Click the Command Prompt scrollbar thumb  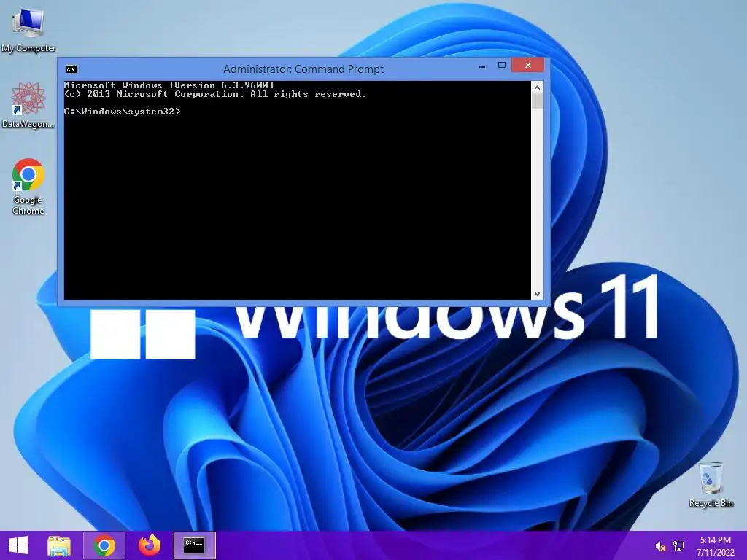coord(537,101)
